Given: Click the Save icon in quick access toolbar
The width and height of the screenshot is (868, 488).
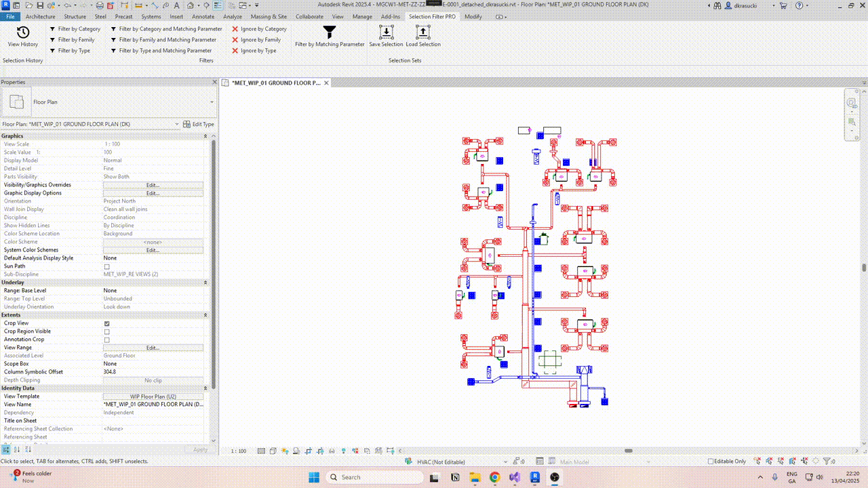Looking at the screenshot, I should (x=40, y=5).
